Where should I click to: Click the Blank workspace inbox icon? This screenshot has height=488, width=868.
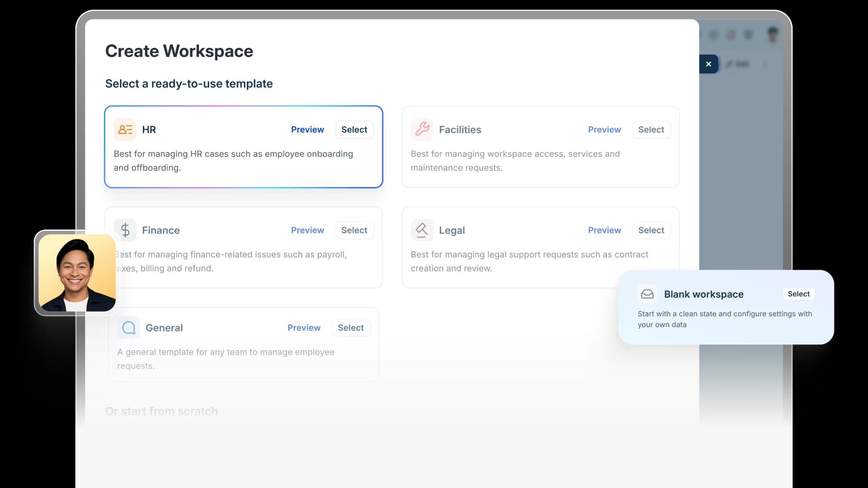click(x=647, y=294)
